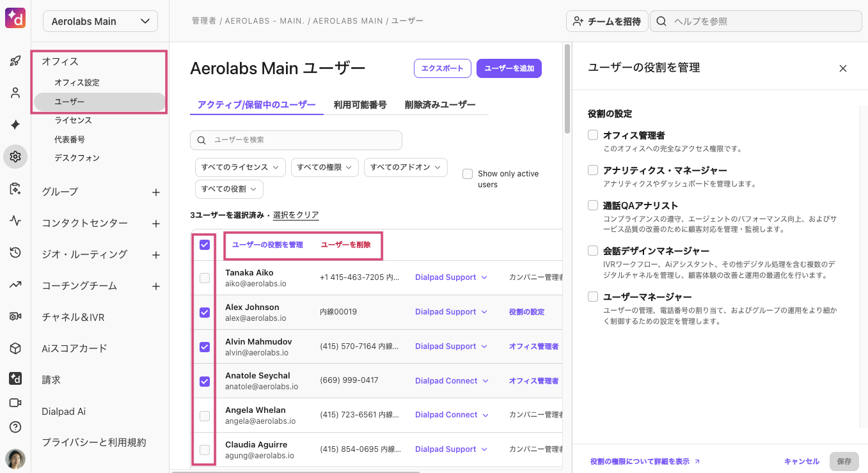Screen dimensions: 868x473
Task: Check the ユーザーマネージャー role checkbox
Action: pyautogui.click(x=593, y=297)
